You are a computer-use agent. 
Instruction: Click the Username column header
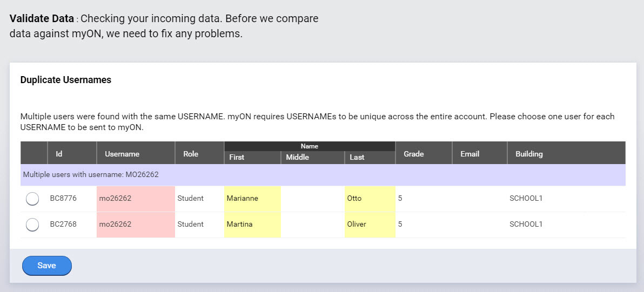click(x=136, y=153)
